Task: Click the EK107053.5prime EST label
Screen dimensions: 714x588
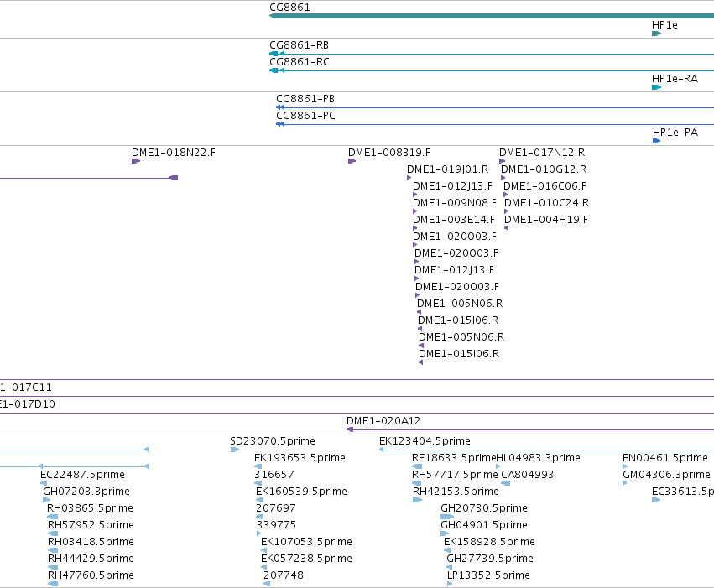Action: tap(306, 542)
